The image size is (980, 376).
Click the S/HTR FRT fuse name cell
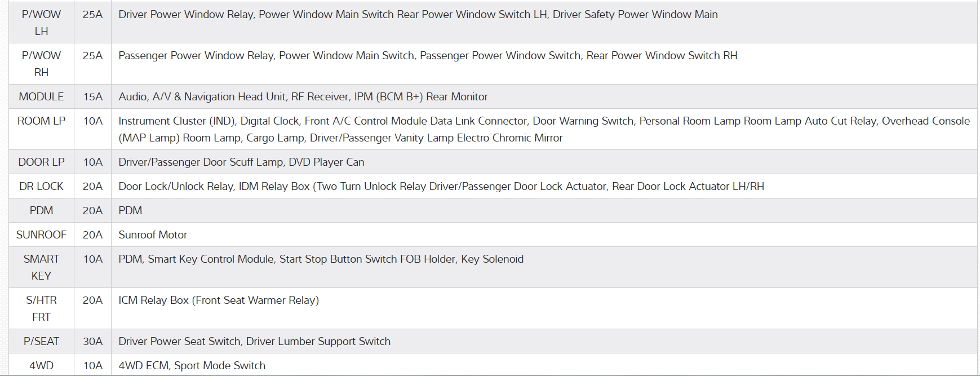pyautogui.click(x=41, y=308)
